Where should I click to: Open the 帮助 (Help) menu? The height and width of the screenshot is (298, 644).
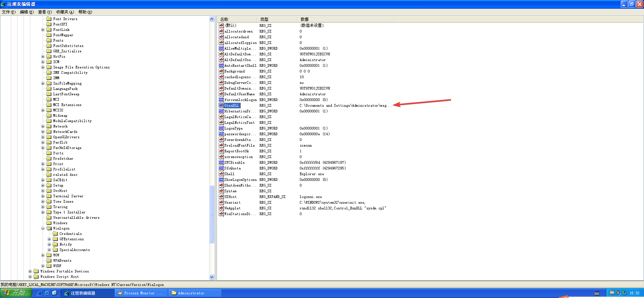pos(85,12)
